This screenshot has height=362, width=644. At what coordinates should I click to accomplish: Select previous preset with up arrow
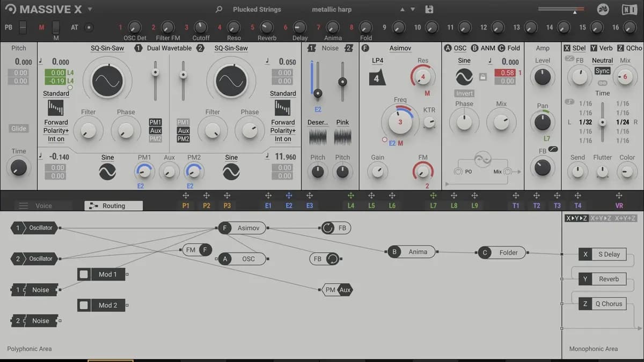point(402,10)
